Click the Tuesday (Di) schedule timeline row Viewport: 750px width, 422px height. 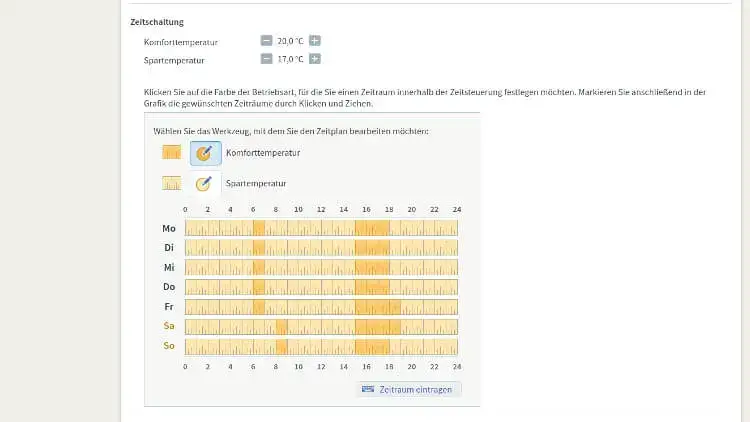click(321, 247)
